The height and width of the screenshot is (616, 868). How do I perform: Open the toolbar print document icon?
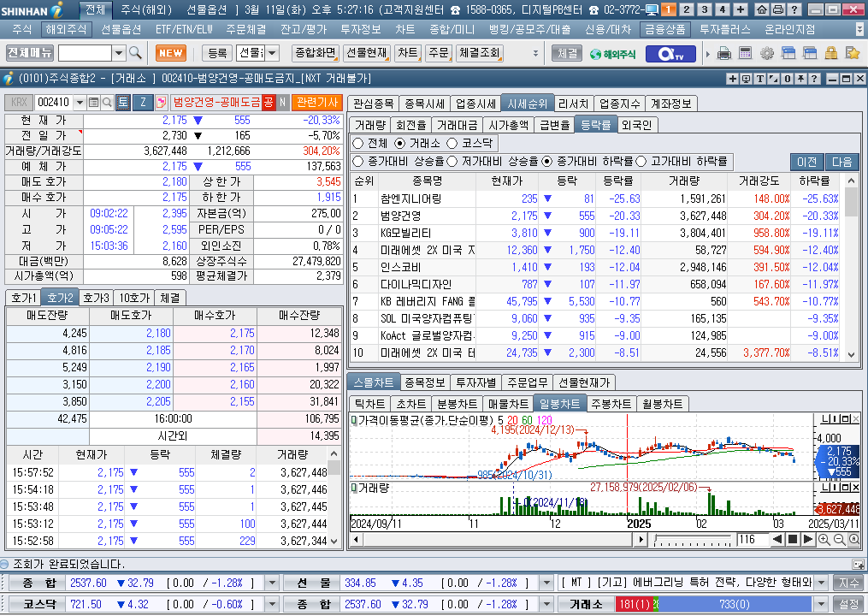pyautogui.click(x=724, y=53)
